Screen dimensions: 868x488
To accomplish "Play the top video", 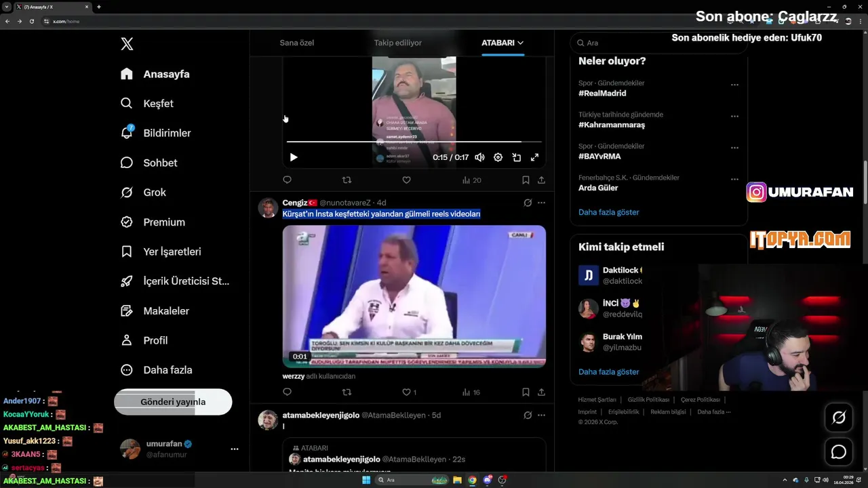I will [x=294, y=157].
